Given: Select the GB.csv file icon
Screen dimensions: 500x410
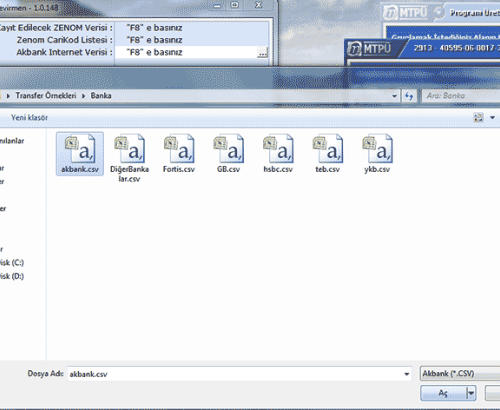Looking at the screenshot, I should [229, 149].
